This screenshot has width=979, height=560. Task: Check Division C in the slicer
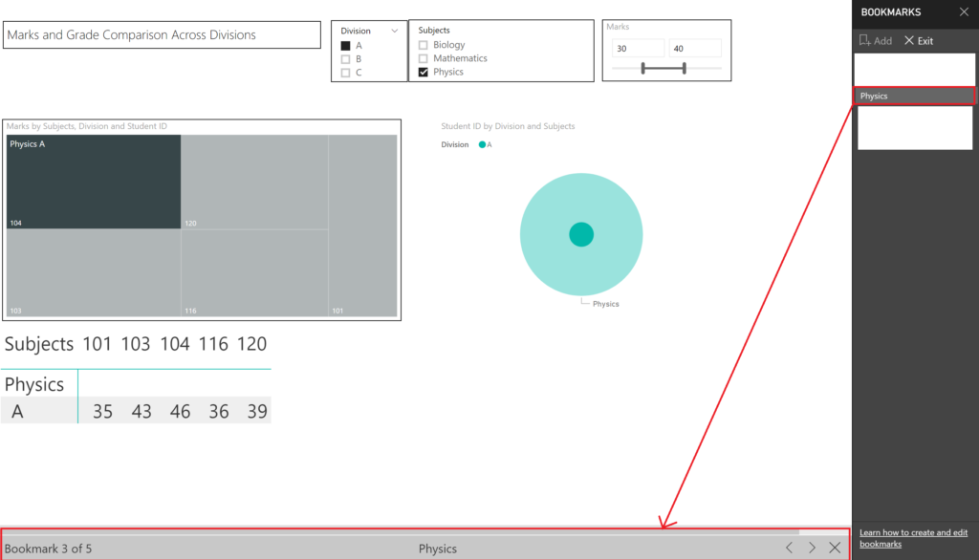click(346, 72)
